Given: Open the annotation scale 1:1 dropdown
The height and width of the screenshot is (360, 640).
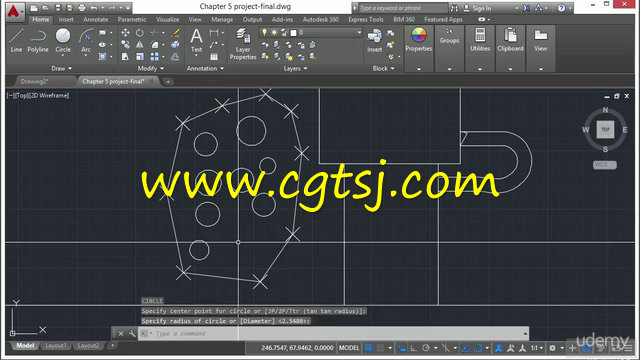Looking at the screenshot, I should [537, 348].
